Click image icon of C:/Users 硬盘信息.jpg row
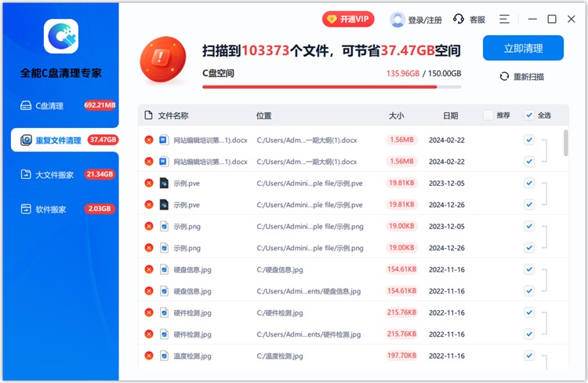Screen dimensions: 588x383 pos(164,291)
